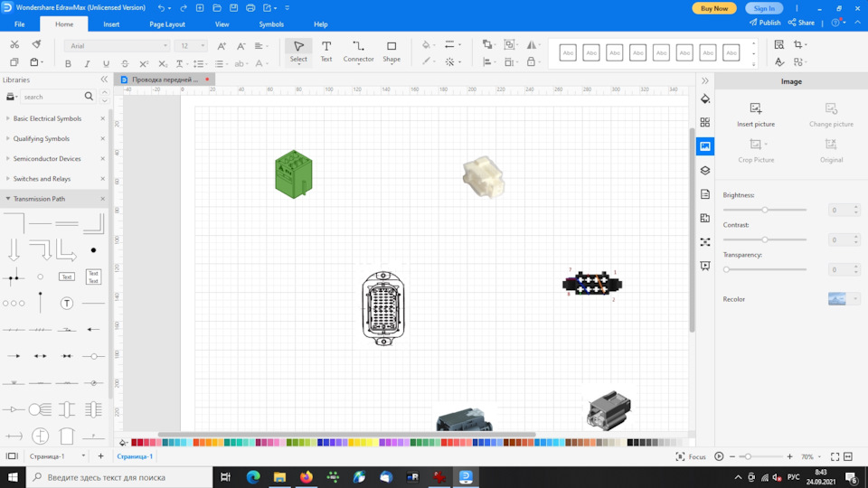This screenshot has height=488, width=868.
Task: Click the Undo icon in title bar
Action: [x=162, y=8]
